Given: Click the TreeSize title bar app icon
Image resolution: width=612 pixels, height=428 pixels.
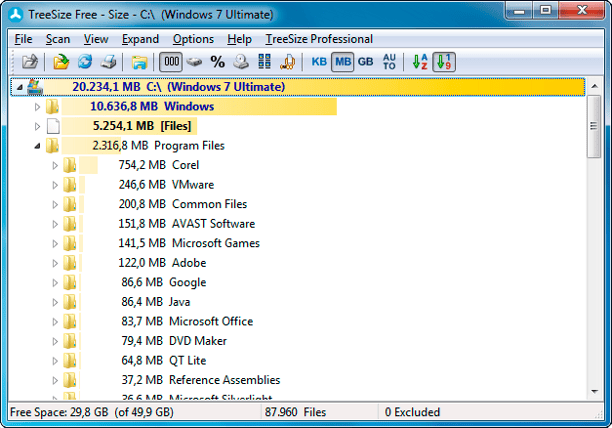Looking at the screenshot, I should 17,14.
